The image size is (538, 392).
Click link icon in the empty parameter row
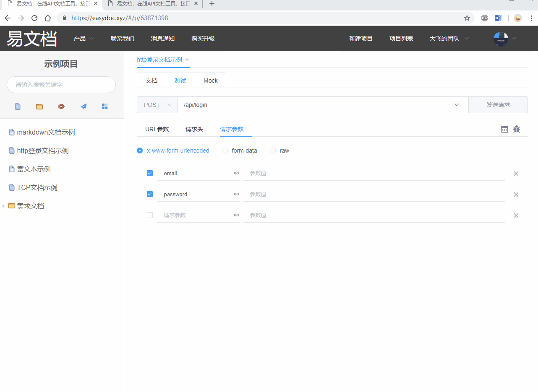[236, 215]
